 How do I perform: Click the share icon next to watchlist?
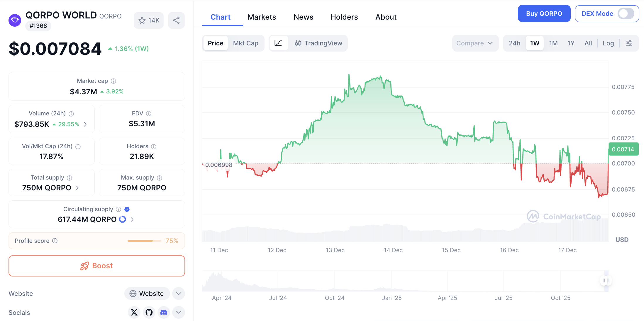[176, 20]
